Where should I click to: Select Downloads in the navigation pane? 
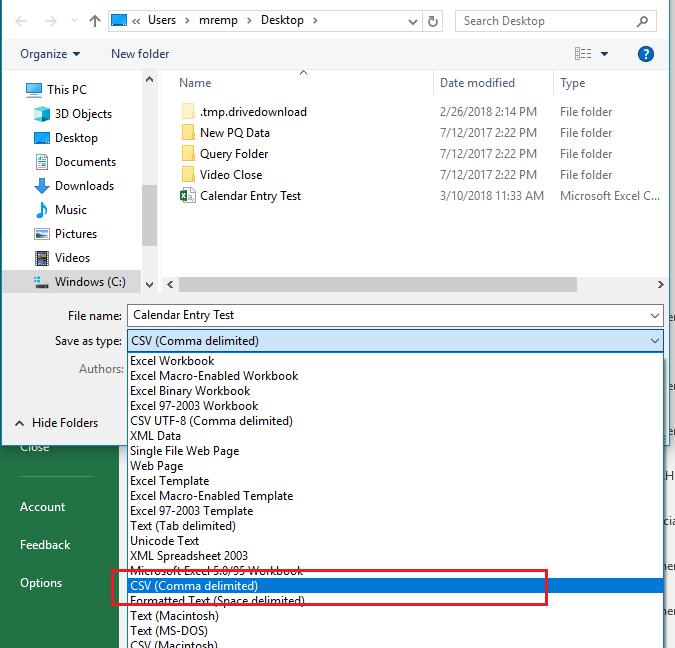[x=84, y=186]
